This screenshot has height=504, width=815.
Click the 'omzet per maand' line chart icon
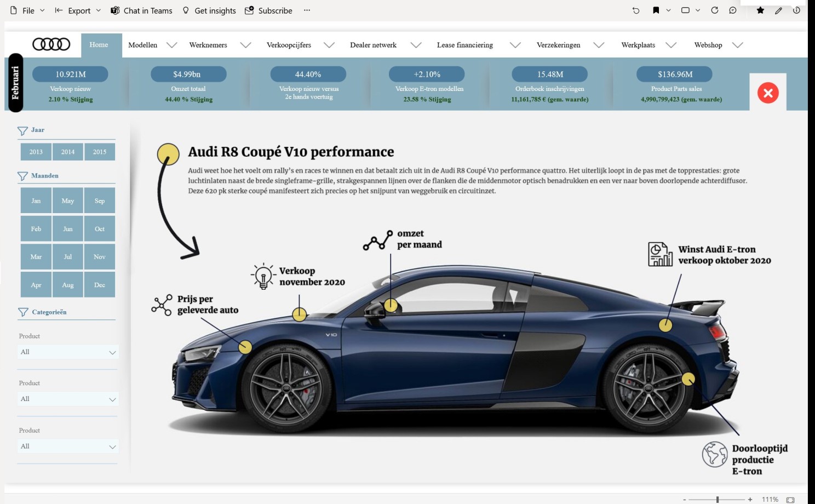point(378,240)
